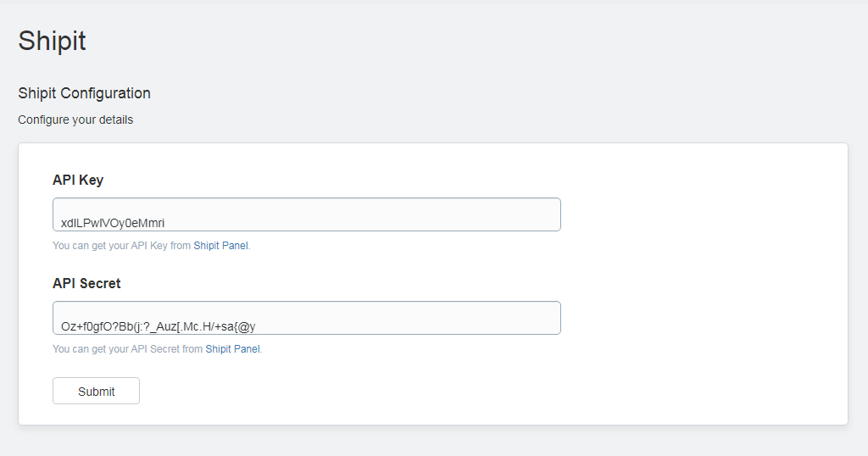Select the word 'Submit' on the button
Screen dimensions: 868x456
point(97,392)
